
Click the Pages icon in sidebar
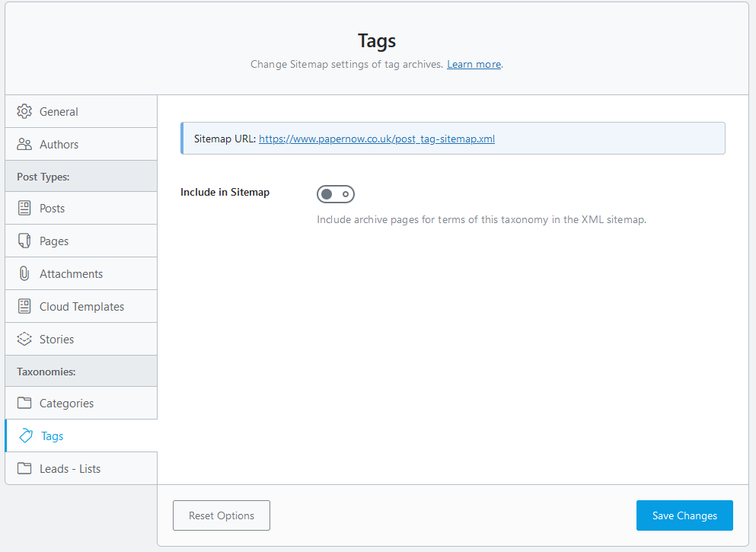click(24, 241)
